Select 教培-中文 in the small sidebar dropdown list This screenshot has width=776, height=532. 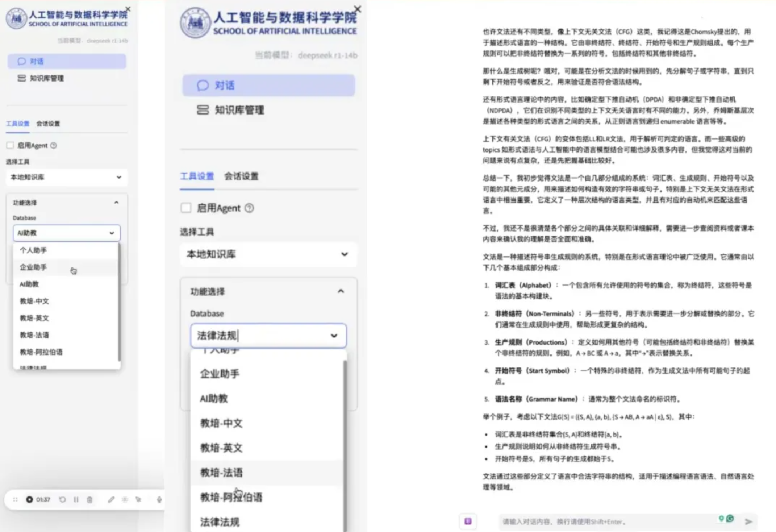pyautogui.click(x=66, y=301)
